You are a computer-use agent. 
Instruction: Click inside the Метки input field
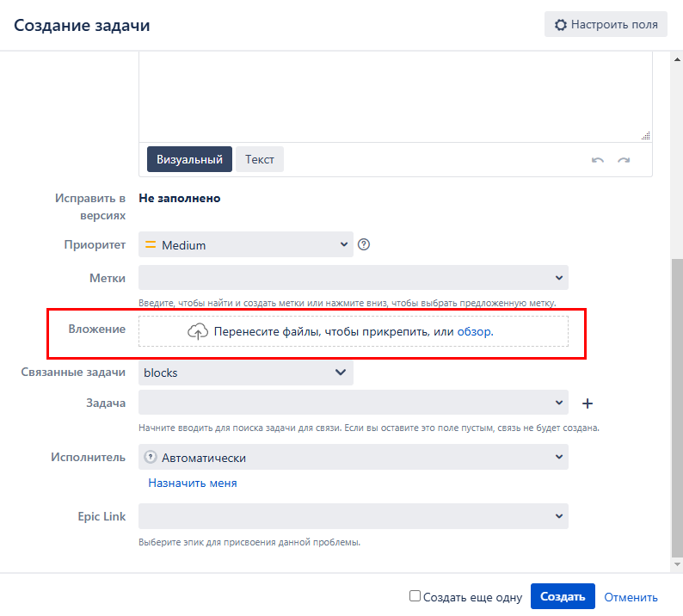pyautogui.click(x=344, y=278)
